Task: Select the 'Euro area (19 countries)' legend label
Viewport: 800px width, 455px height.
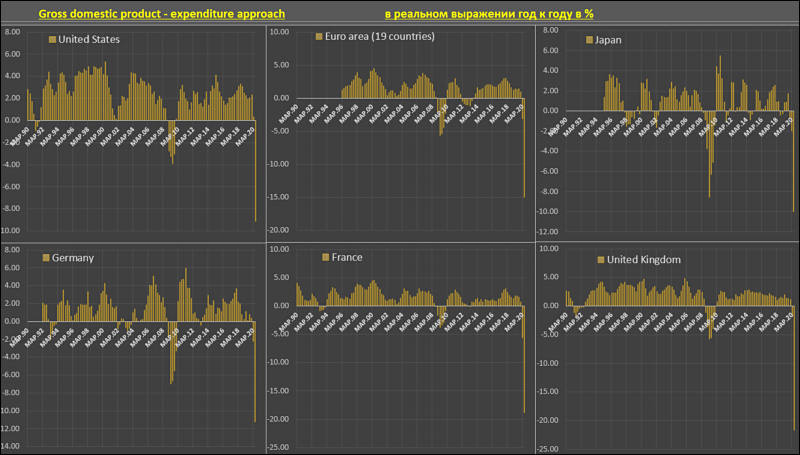Action: pos(380,37)
